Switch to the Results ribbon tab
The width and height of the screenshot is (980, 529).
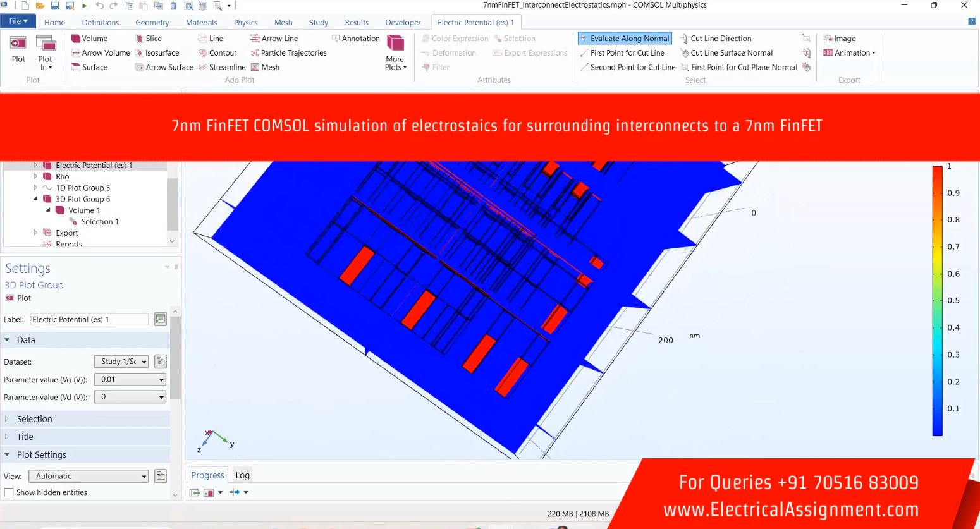point(357,23)
